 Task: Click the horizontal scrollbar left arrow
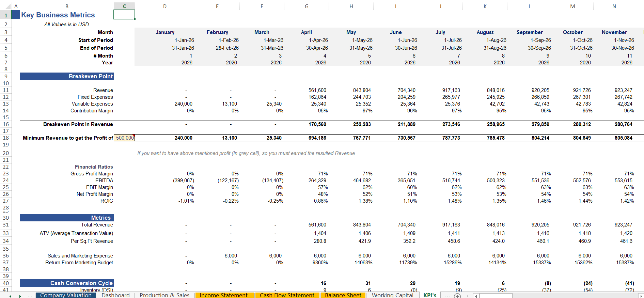pos(476,296)
